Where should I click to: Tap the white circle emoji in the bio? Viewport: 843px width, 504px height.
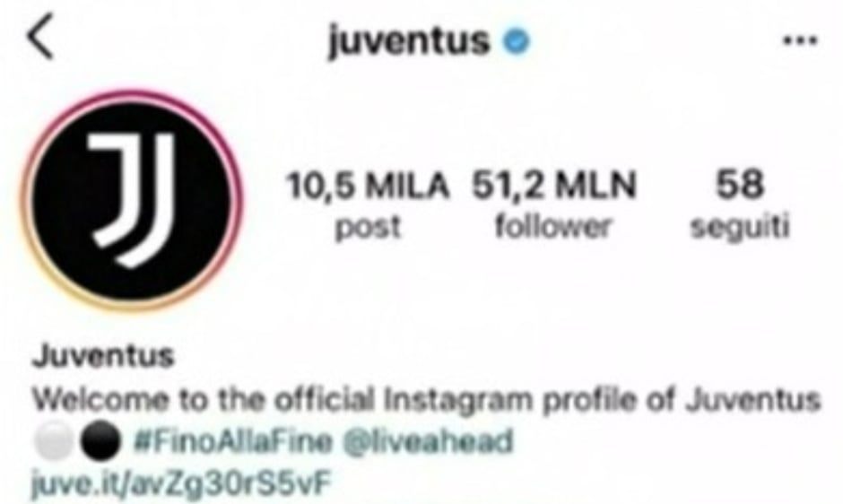54,441
